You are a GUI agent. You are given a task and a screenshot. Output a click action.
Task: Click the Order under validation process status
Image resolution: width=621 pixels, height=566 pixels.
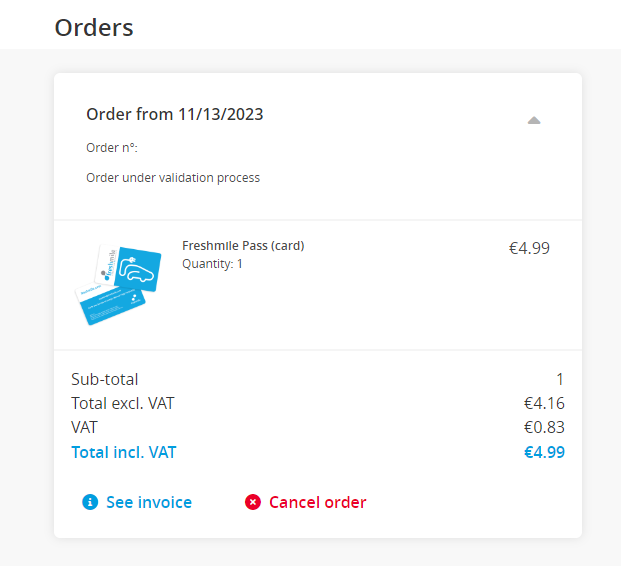click(173, 178)
